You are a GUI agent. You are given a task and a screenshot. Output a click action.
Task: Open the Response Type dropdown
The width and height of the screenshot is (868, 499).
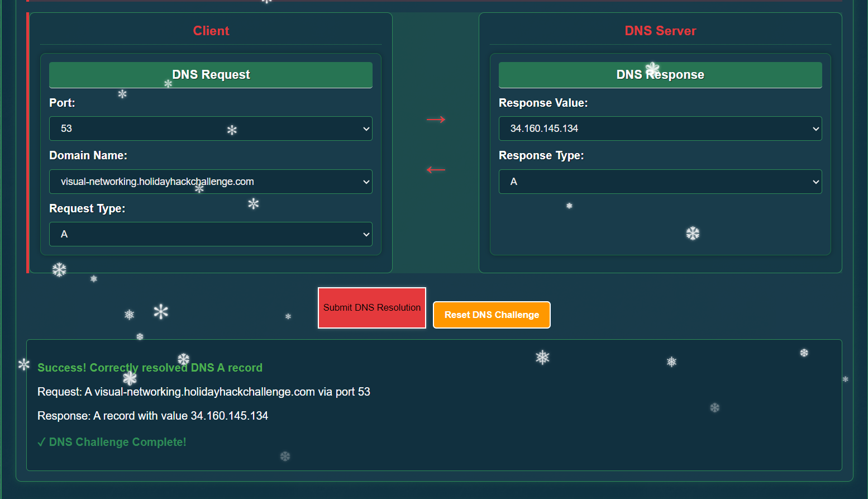660,182
